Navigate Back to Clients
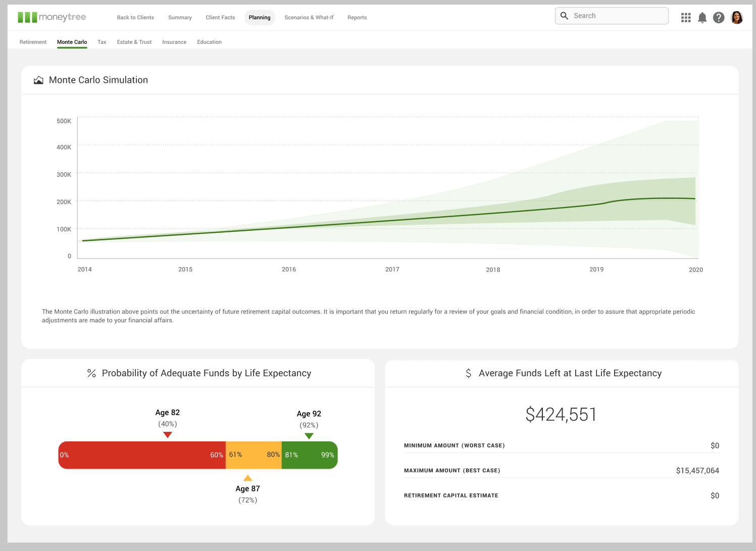756x551 pixels. [135, 17]
